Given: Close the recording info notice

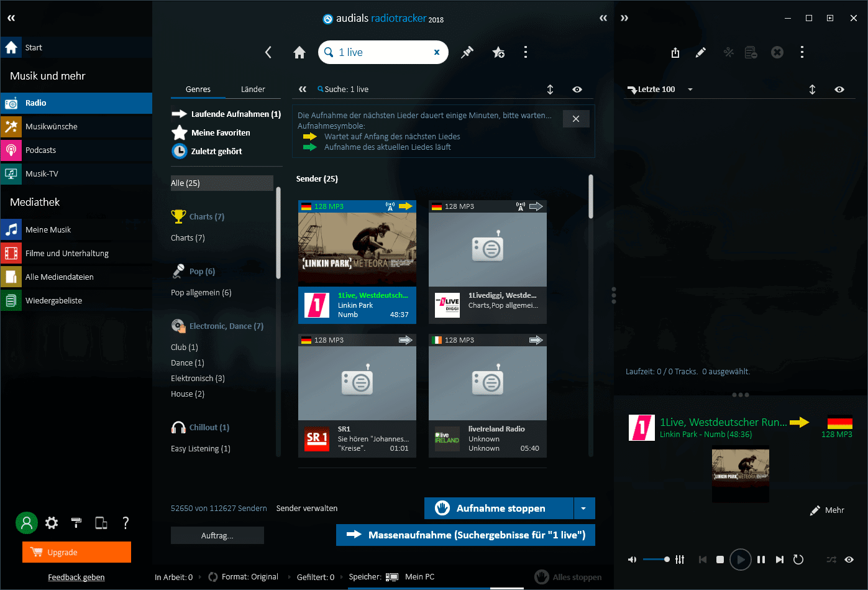Looking at the screenshot, I should click(576, 119).
